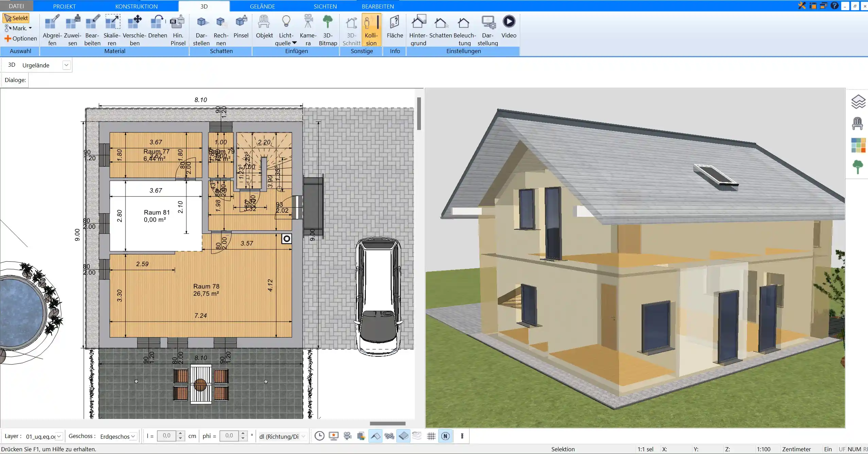The height and width of the screenshot is (454, 868).
Task: Open the Bearbeiten material tool
Action: click(x=92, y=30)
